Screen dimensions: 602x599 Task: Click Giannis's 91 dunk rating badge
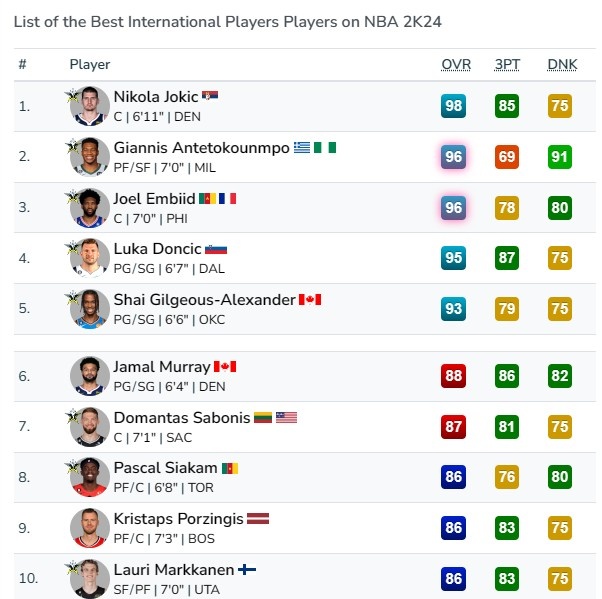[560, 157]
